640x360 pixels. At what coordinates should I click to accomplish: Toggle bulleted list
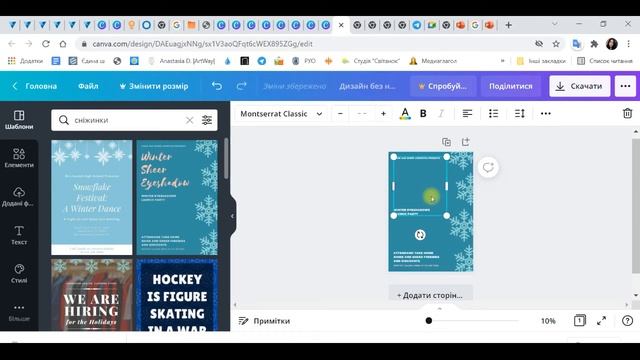493,114
